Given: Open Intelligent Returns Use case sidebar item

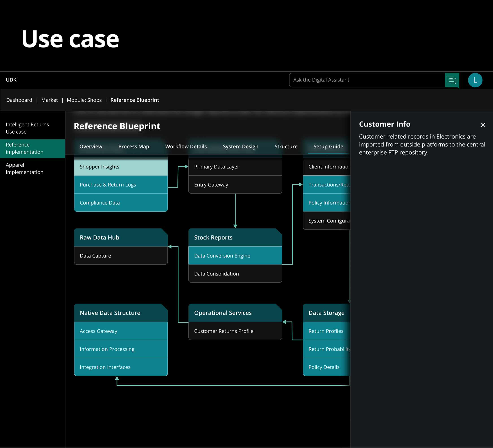Looking at the screenshot, I should (x=32, y=128).
